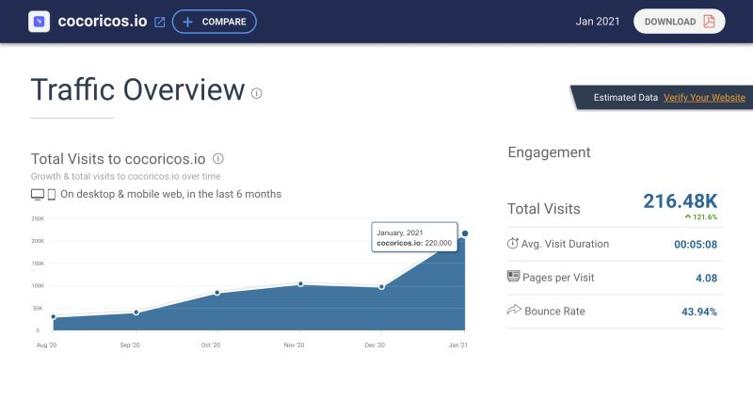Open the Jan 2021 date selector
Viewport: 753px width, 400px height.
597,21
